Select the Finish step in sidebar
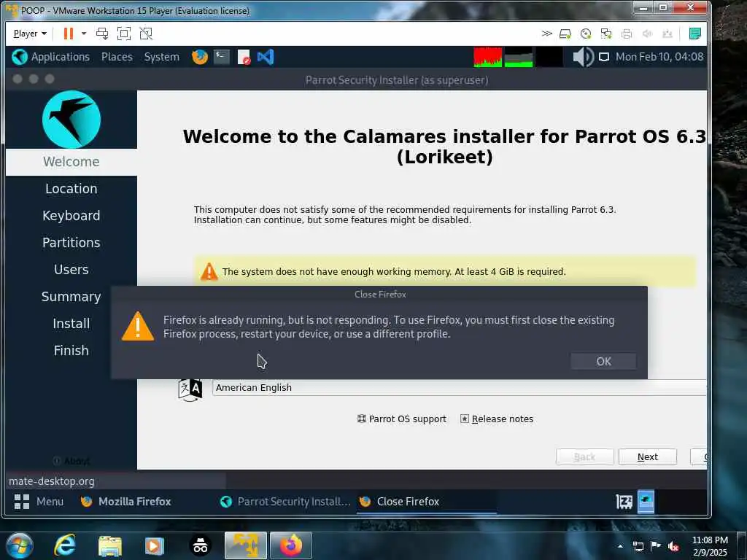The height and width of the screenshot is (560, 747). pyautogui.click(x=71, y=351)
